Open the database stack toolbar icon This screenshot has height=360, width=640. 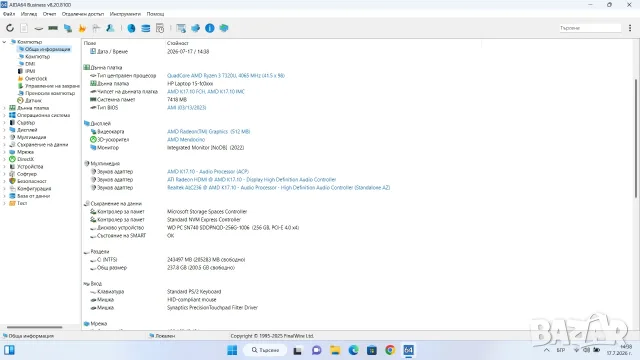pos(146,28)
